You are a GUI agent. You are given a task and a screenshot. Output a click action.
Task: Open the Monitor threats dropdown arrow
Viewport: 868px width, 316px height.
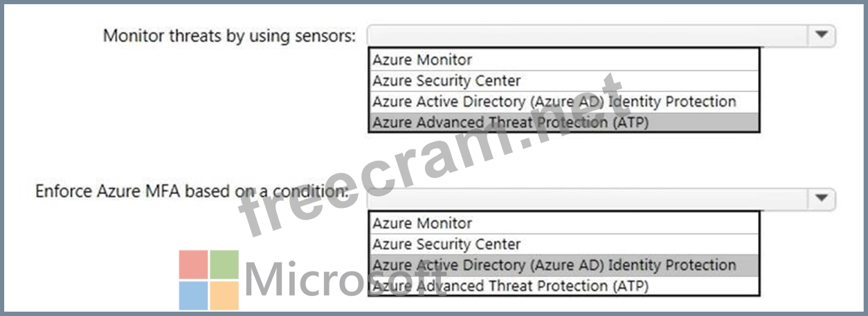pos(822,35)
